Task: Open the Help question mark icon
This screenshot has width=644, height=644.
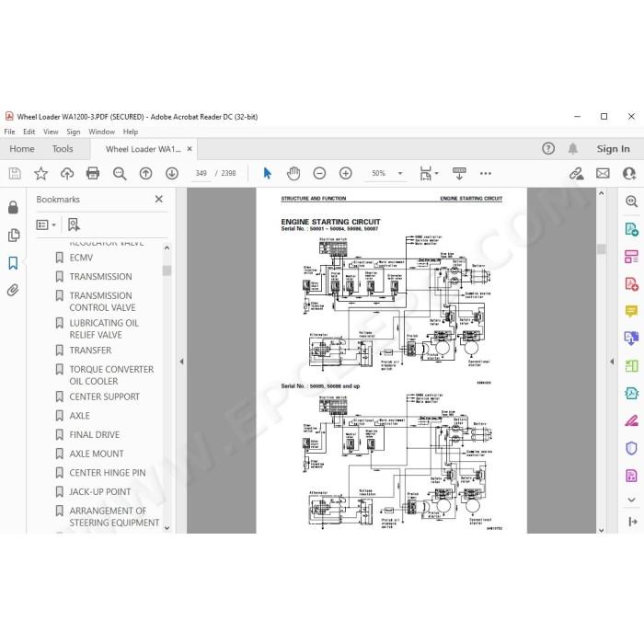Action: click(x=548, y=149)
